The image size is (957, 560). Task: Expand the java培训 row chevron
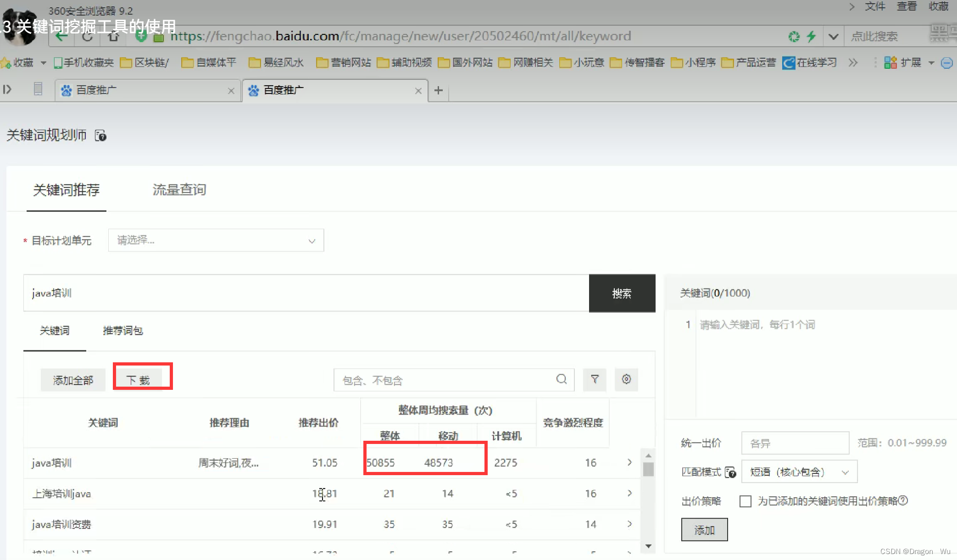pyautogui.click(x=629, y=462)
